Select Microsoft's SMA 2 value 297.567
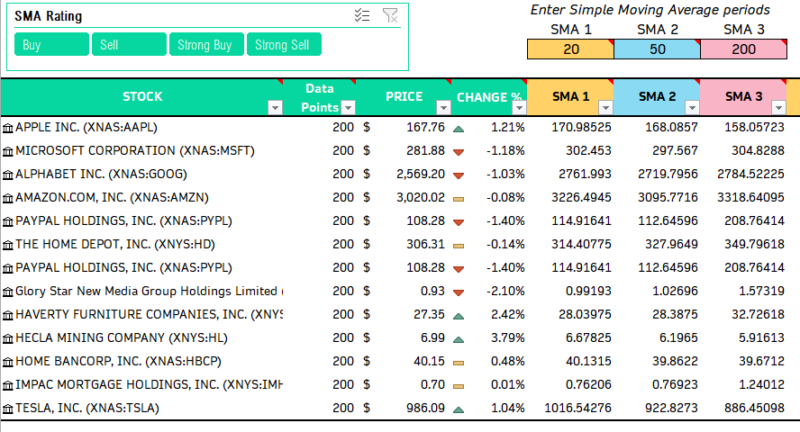This screenshot has width=800, height=432. [x=657, y=150]
